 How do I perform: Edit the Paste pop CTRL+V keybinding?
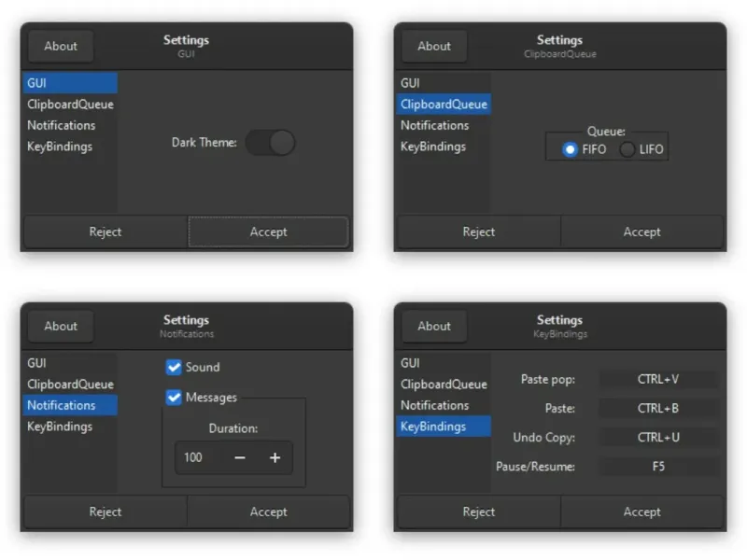658,379
